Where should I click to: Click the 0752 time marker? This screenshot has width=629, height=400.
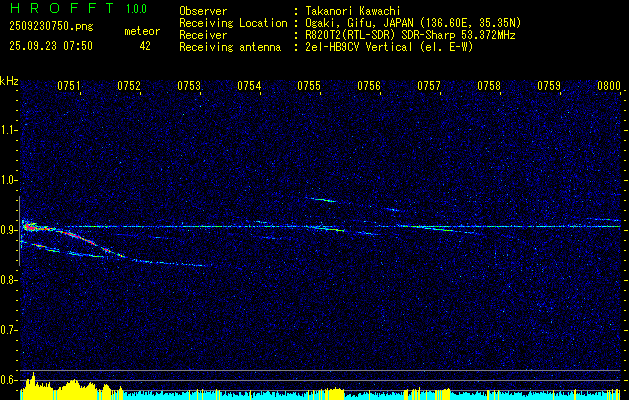129,86
